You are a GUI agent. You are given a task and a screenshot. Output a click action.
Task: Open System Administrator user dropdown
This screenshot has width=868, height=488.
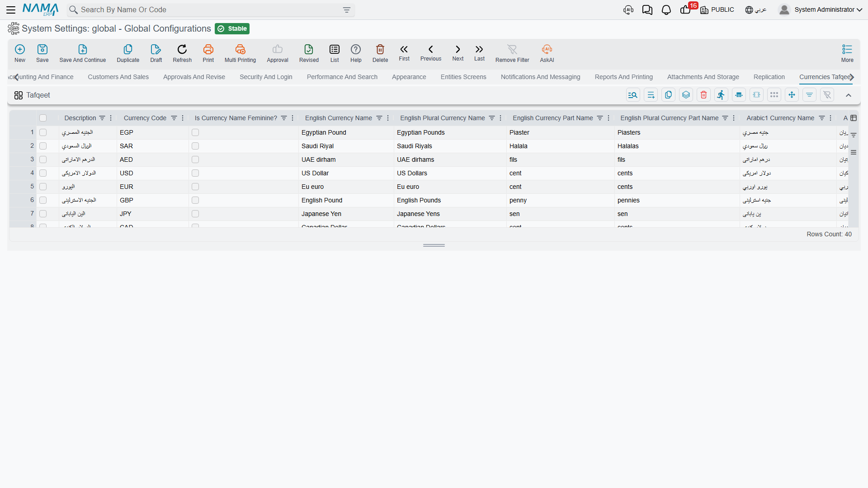[x=820, y=9]
